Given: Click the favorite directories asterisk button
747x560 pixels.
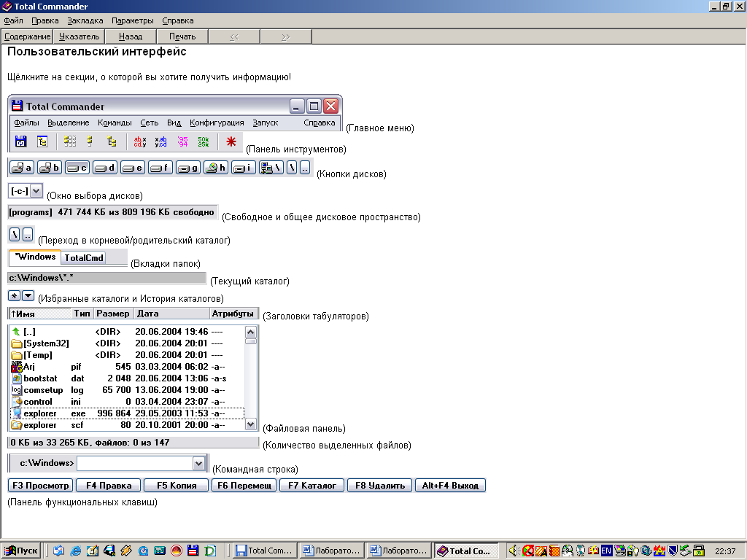Looking at the screenshot, I should 15,296.
